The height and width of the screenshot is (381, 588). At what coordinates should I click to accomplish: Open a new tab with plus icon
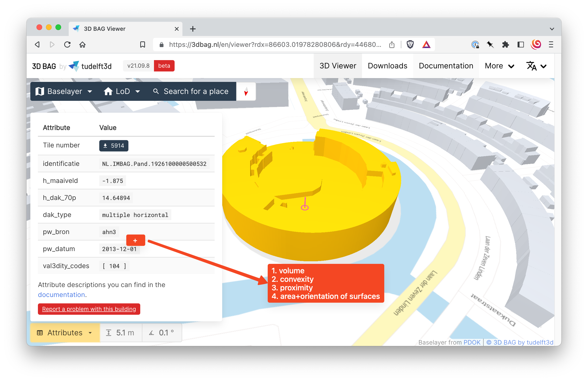[x=193, y=29]
